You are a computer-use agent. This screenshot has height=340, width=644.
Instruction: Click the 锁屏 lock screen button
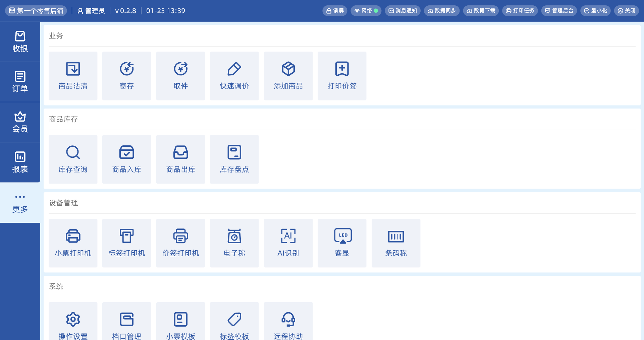pyautogui.click(x=335, y=11)
